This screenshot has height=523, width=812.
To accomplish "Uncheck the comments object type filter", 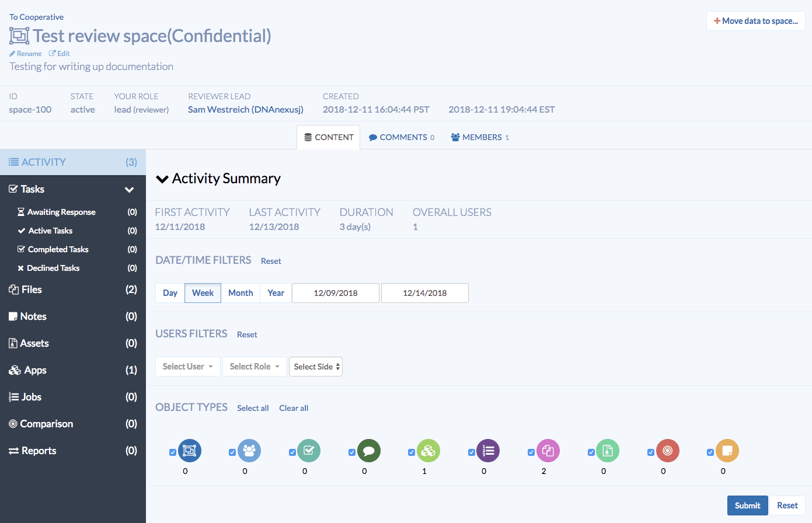I will coord(351,452).
